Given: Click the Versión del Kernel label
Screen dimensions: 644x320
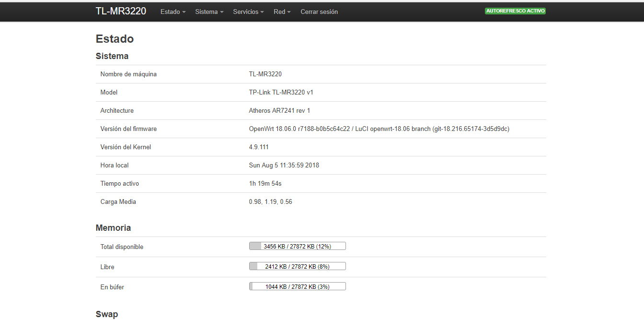Looking at the screenshot, I should (126, 147).
